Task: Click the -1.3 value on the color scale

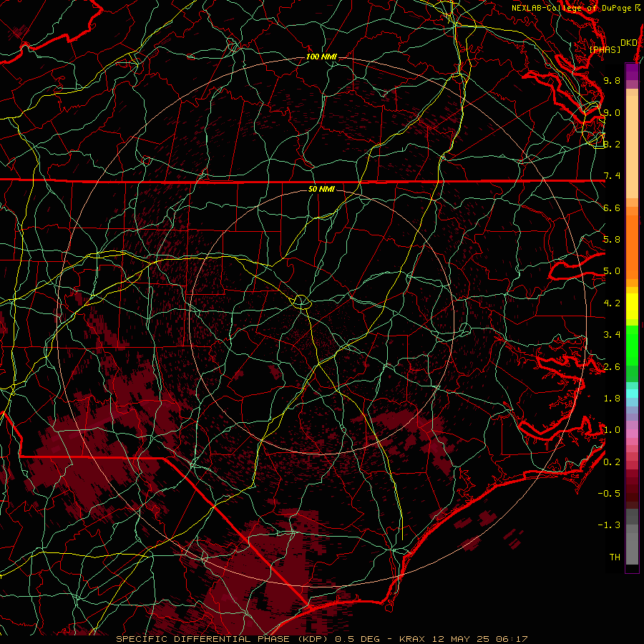Action: point(609,525)
